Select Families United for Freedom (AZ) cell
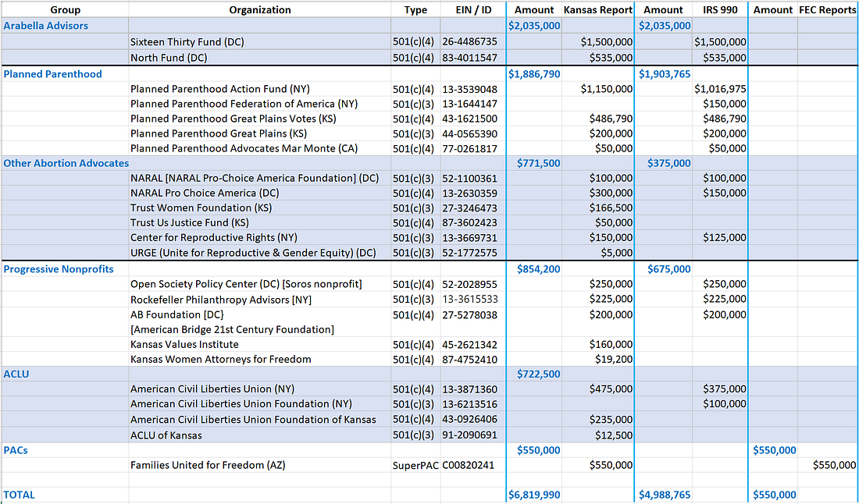Screen dimensions: 859x504 [260, 466]
